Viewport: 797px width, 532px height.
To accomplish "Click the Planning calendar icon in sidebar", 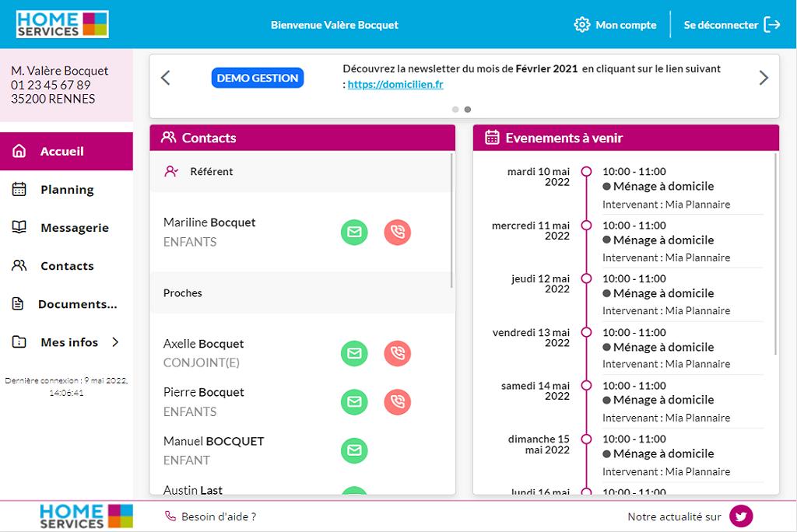I will [x=19, y=189].
